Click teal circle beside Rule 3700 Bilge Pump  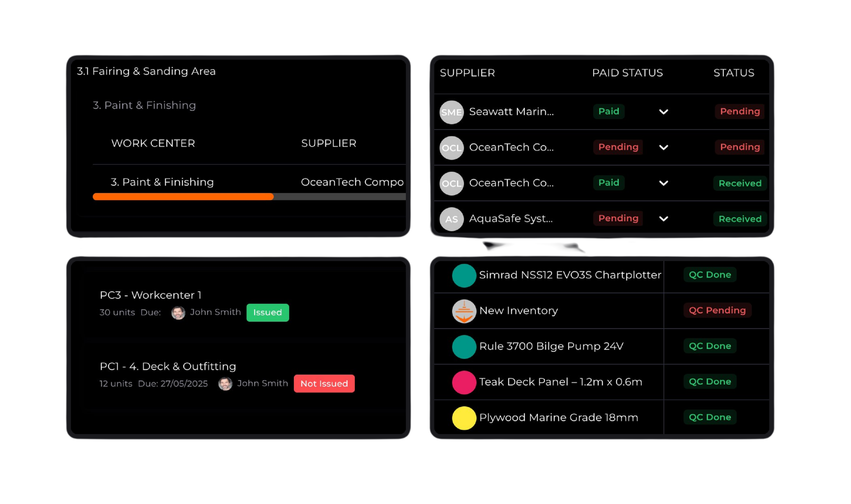464,347
